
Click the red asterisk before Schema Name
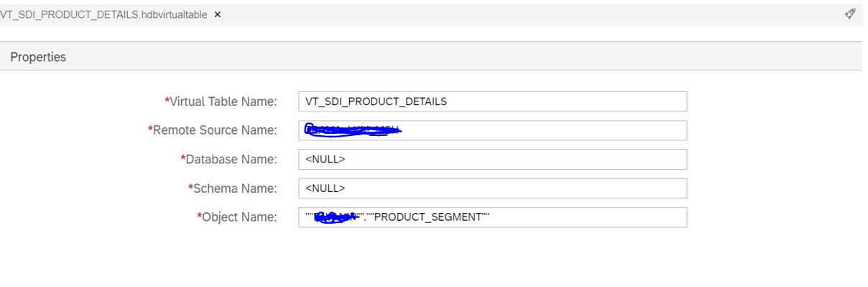(x=191, y=187)
